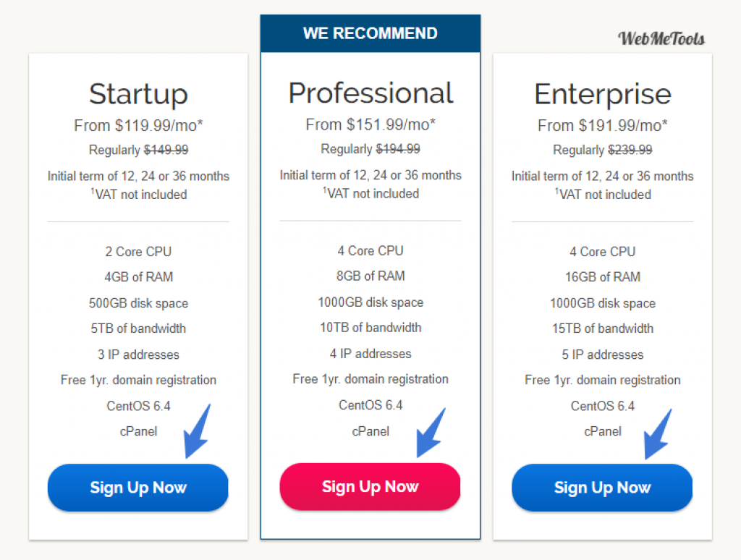The height and width of the screenshot is (560, 741).
Task: Click 500GB disk space in Startup
Action: click(138, 303)
